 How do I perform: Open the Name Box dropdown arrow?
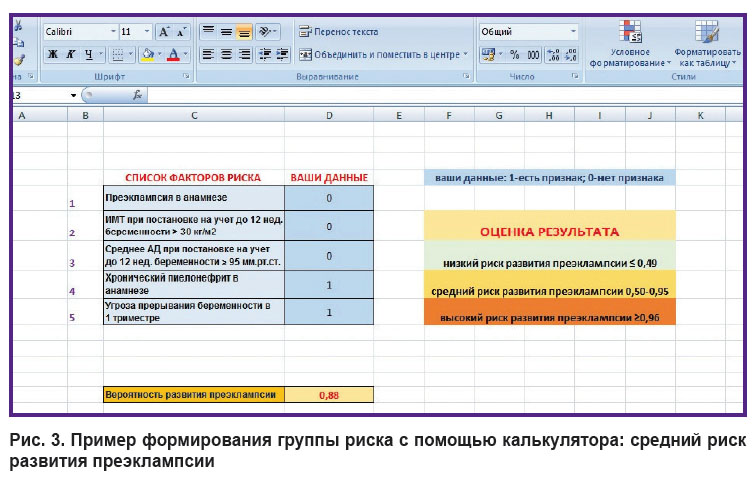click(73, 95)
